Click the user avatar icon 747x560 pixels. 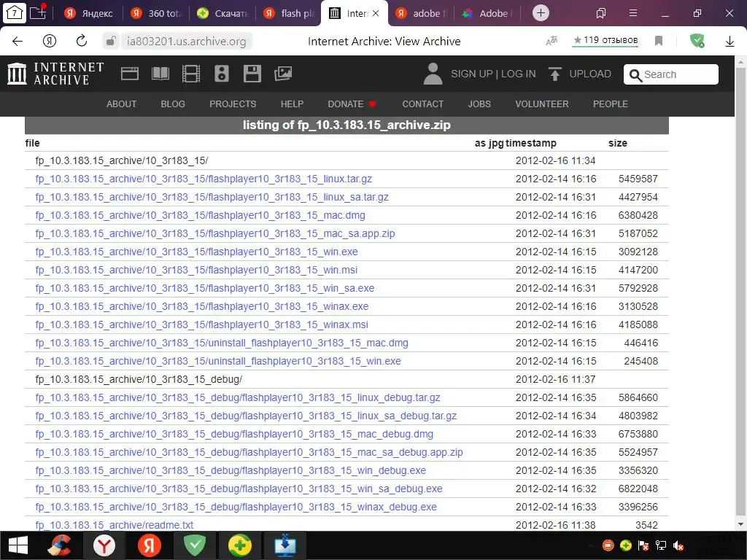(x=433, y=74)
